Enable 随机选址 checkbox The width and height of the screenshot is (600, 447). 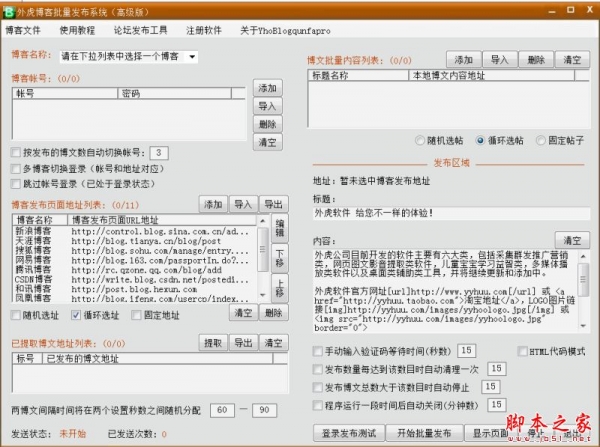16,315
